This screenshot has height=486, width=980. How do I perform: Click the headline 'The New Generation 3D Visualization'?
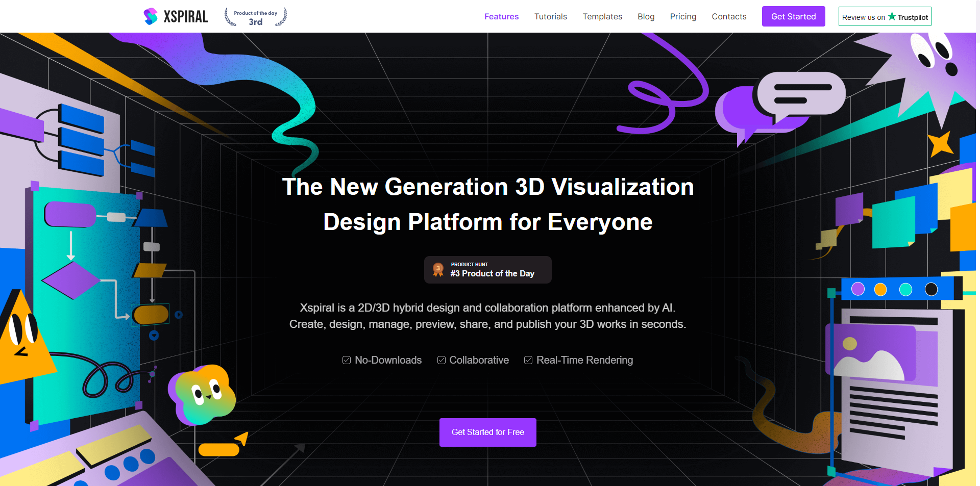point(488,187)
